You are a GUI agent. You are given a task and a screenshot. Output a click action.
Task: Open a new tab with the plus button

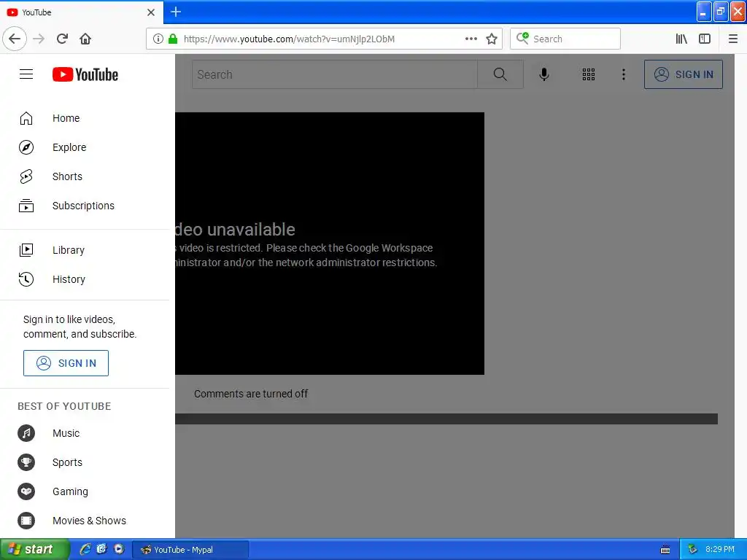[176, 12]
